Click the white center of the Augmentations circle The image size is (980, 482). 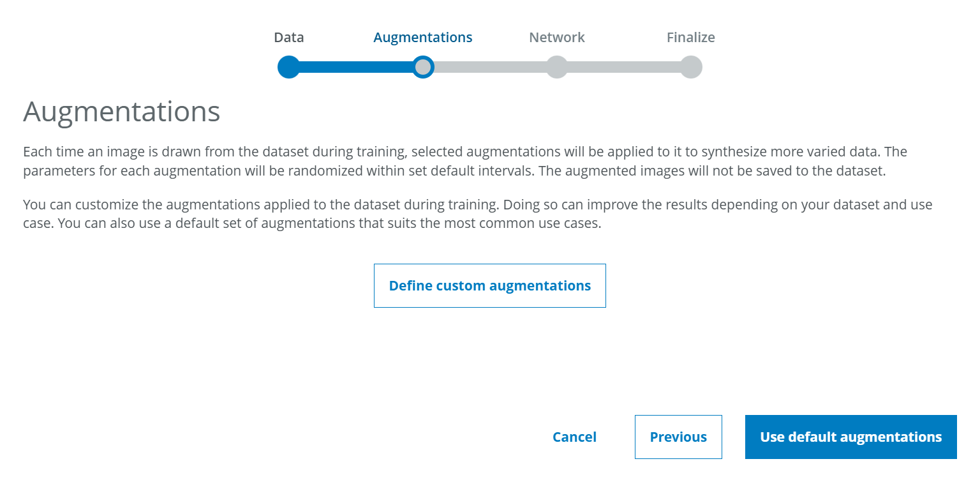pos(423,66)
